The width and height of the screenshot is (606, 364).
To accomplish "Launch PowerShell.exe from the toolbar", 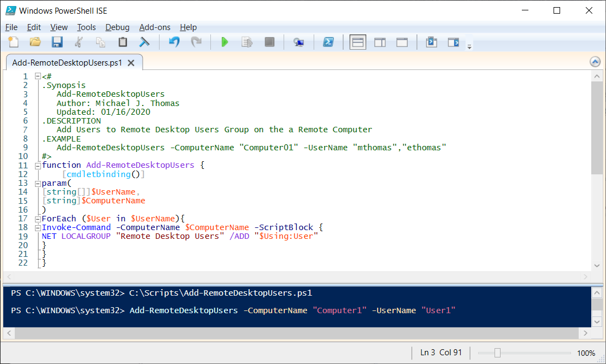I will [328, 42].
